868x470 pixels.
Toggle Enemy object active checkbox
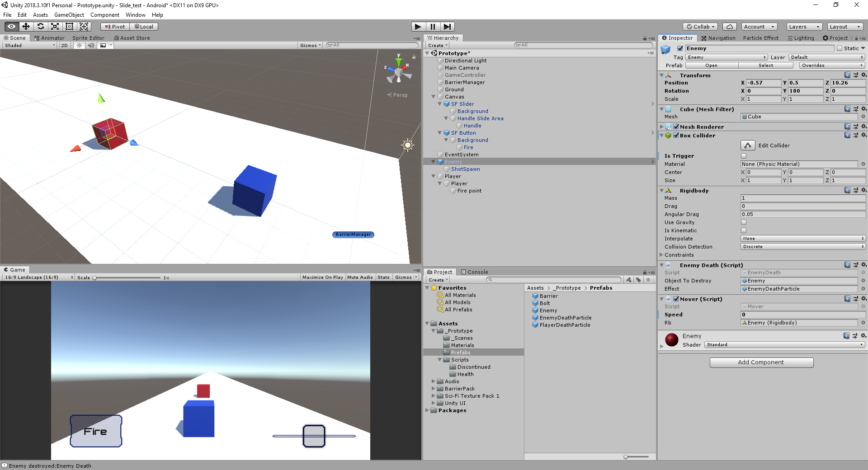[680, 48]
